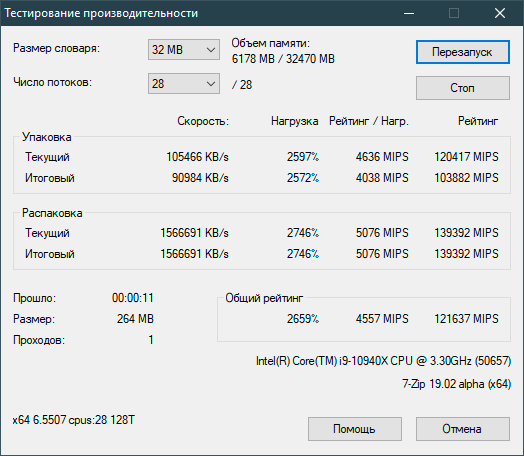Select the Общий рейтинг 121637 MIPS value
524x456 pixels.
coord(466,319)
